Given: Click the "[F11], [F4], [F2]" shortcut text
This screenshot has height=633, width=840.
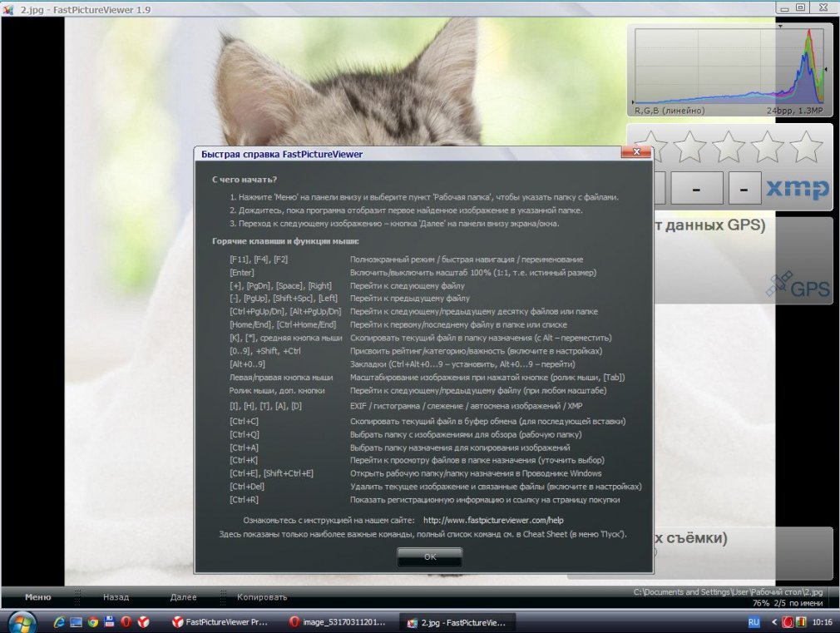Looking at the screenshot, I should click(259, 260).
